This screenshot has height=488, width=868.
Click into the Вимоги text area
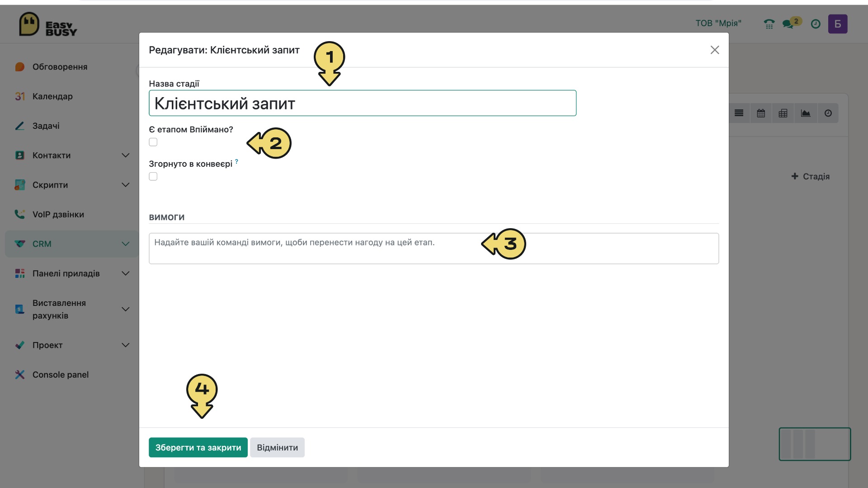click(434, 249)
